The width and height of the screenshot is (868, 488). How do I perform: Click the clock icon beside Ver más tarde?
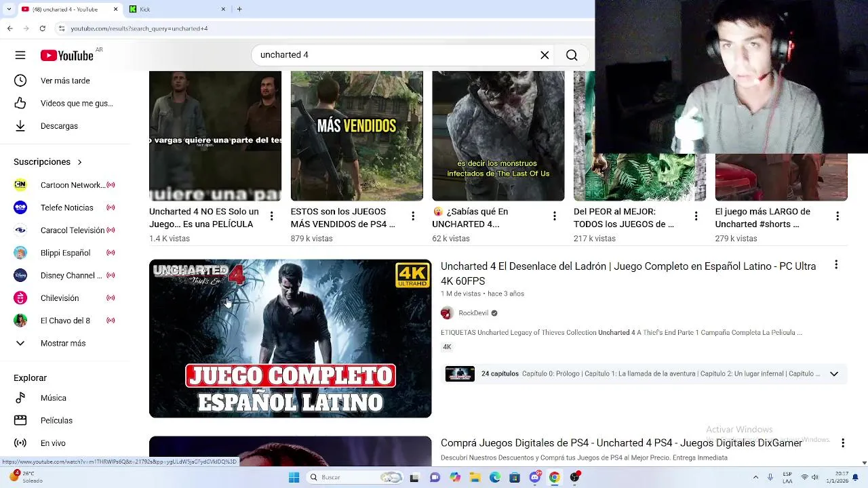[x=20, y=81]
